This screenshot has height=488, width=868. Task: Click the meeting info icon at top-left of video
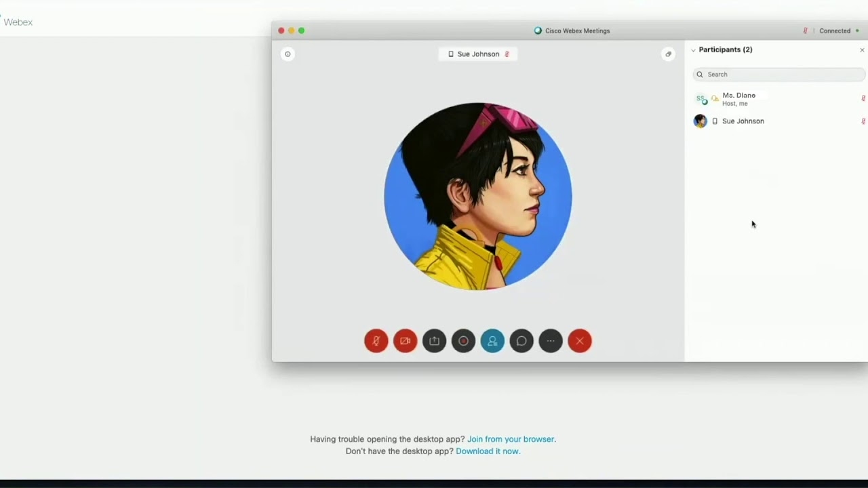[x=288, y=54]
